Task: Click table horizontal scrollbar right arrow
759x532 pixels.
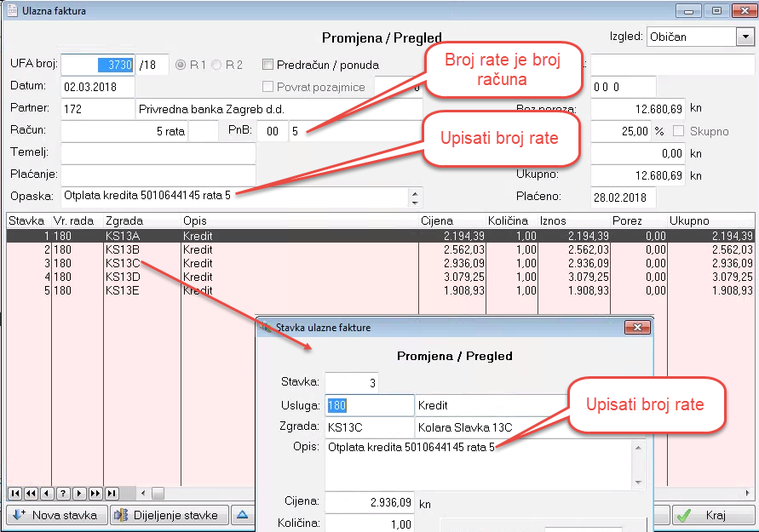Action: point(747,494)
